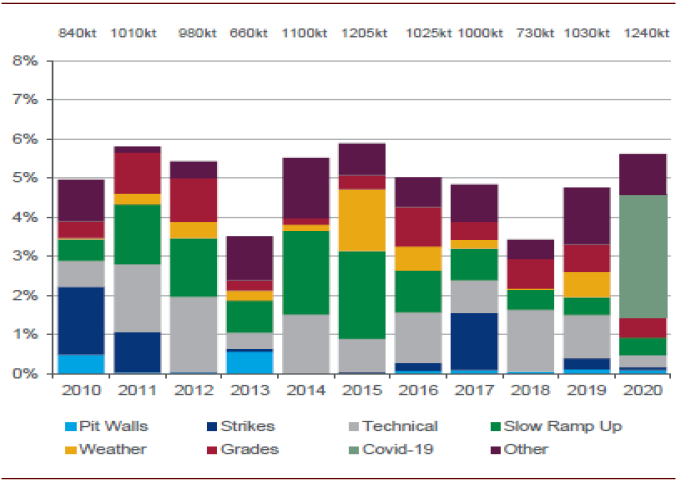Viewport: 676px width, 480px height.
Task: Click the 1025kt total label
Action: point(429,33)
